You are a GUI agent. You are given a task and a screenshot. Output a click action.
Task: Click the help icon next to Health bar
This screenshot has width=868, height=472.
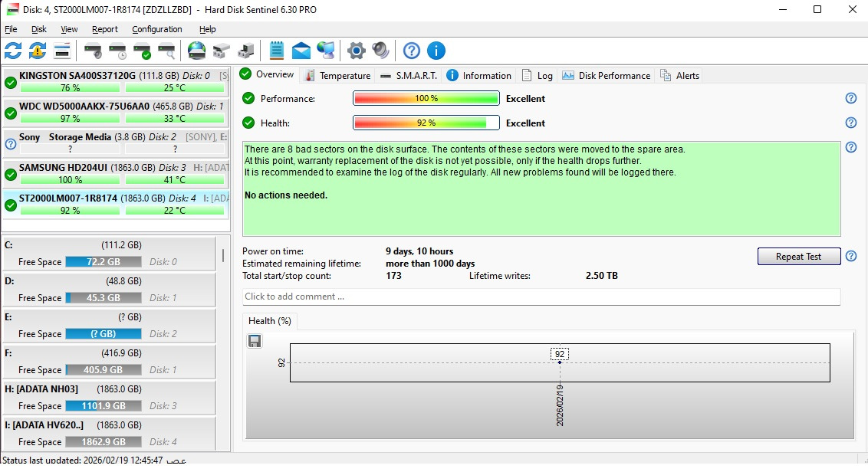pyautogui.click(x=851, y=123)
